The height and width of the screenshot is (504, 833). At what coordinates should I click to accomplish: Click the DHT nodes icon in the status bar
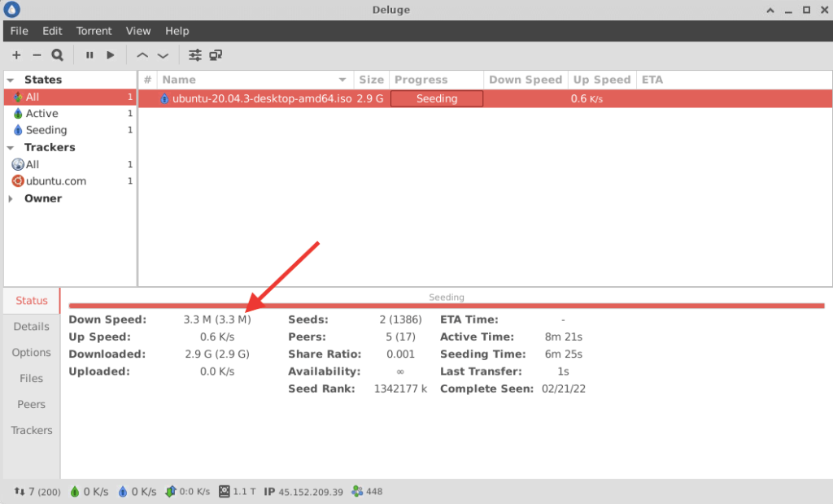[357, 491]
